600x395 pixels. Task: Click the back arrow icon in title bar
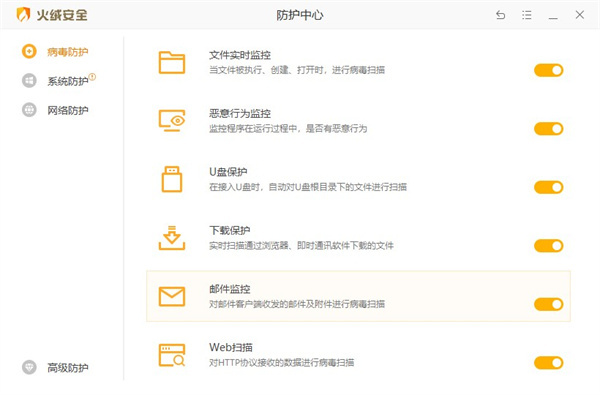pyautogui.click(x=501, y=15)
